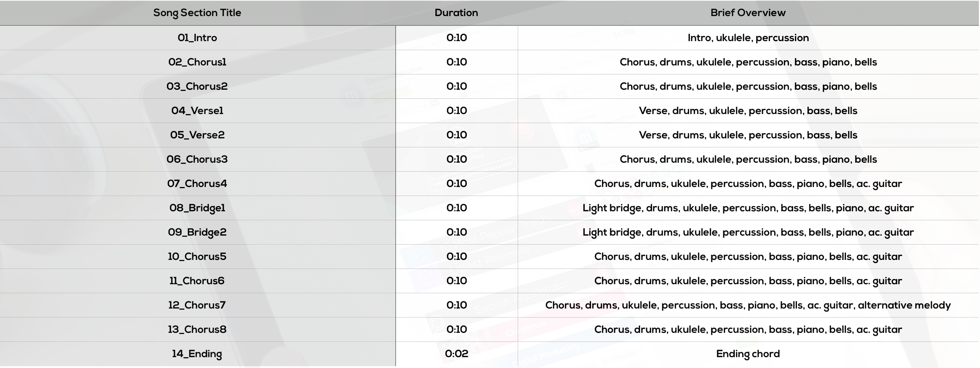Screen dimensions: 980x368
Task: Click the 0:10 duration in the 10_Chorus5 row
Action: [x=457, y=257]
